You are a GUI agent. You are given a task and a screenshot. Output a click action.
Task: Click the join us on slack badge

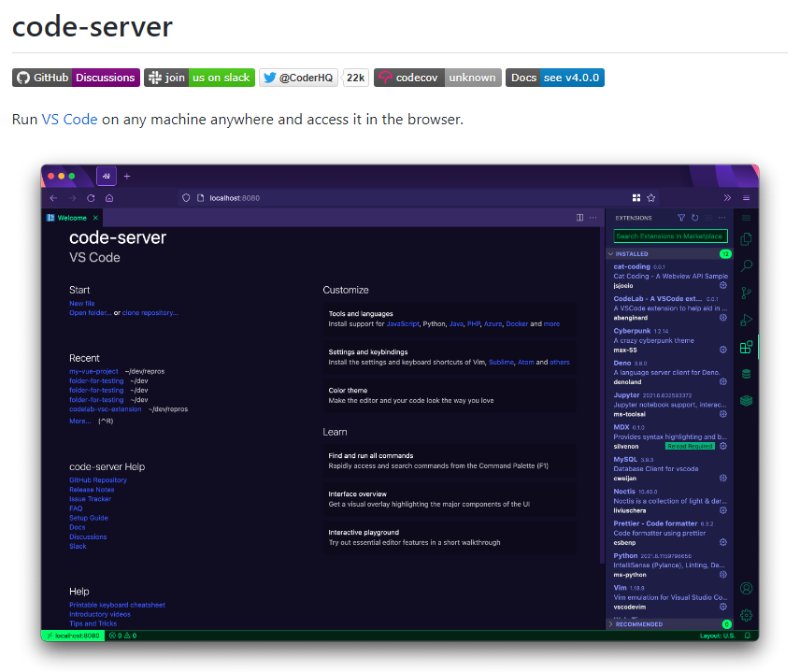click(200, 78)
